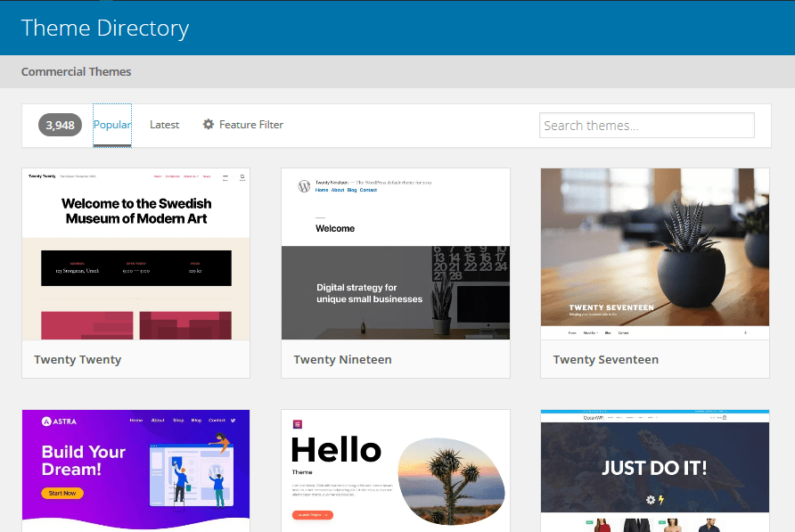
Task: Open the Feature Filter options
Action: (242, 125)
